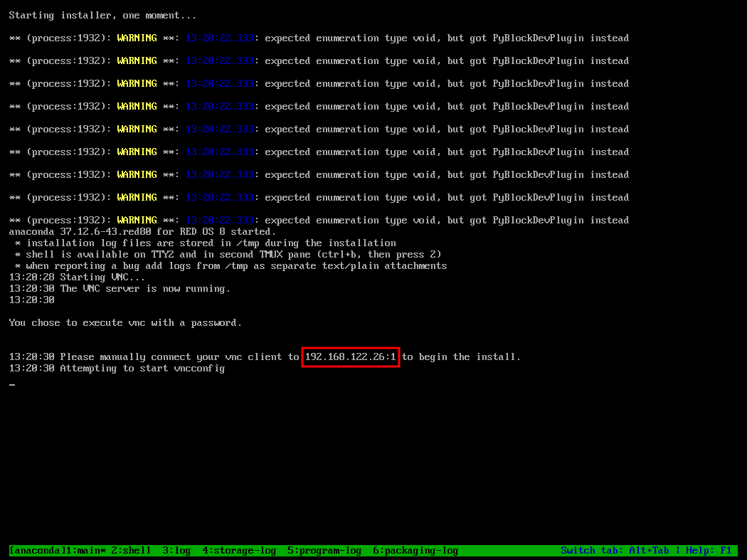This screenshot has height=560, width=747.
Task: Click the anaconda 37.12.6-43.red80 version text
Action: tap(142, 231)
